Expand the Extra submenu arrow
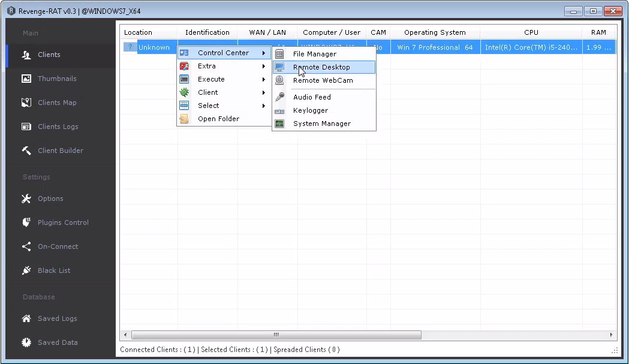Screen dimensions: 629x364 click(x=264, y=66)
